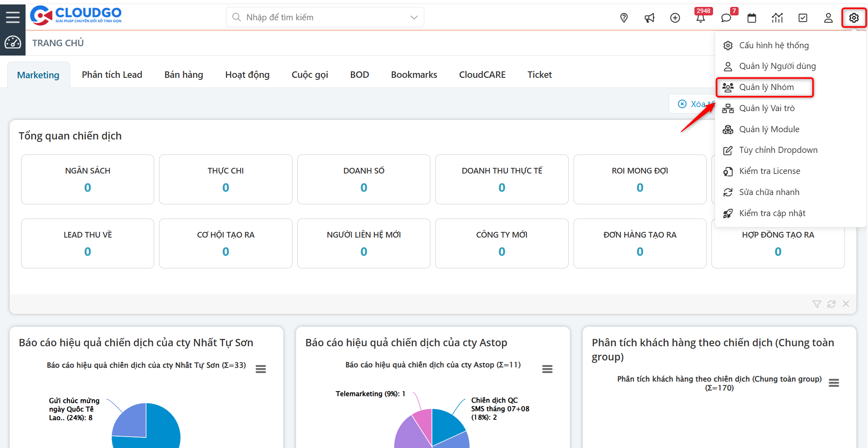Click the user profile icon
The height and width of the screenshot is (448, 868).
pos(828,18)
